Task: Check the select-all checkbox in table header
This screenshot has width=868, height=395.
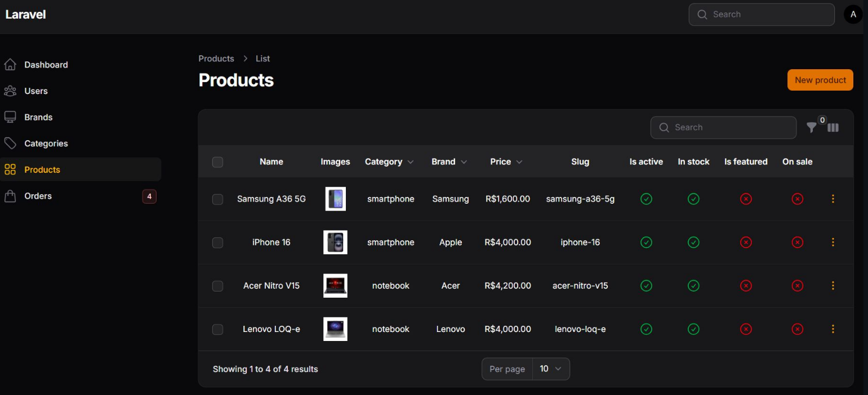Action: coord(217,162)
